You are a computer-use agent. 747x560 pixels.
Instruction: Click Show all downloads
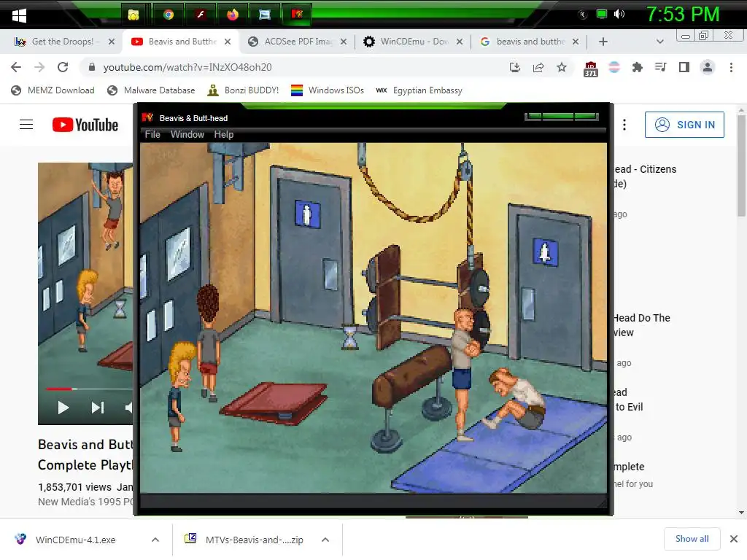[692, 539]
